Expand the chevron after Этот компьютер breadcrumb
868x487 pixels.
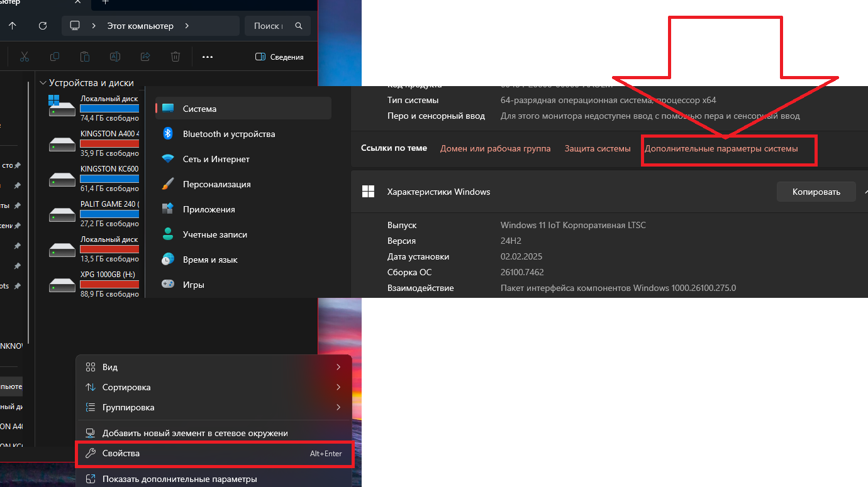coord(187,26)
